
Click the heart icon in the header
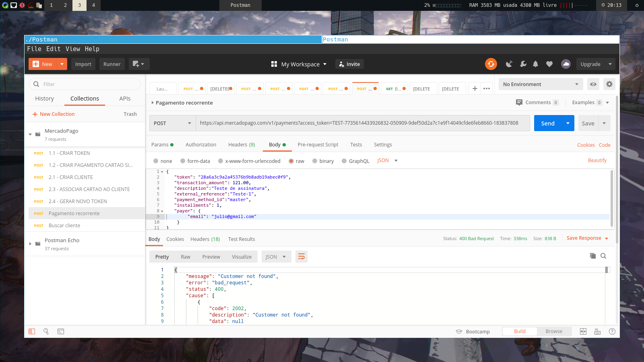coord(549,64)
